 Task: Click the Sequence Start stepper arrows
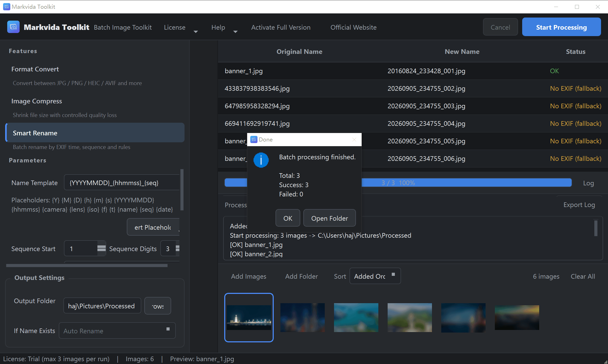(x=102, y=249)
